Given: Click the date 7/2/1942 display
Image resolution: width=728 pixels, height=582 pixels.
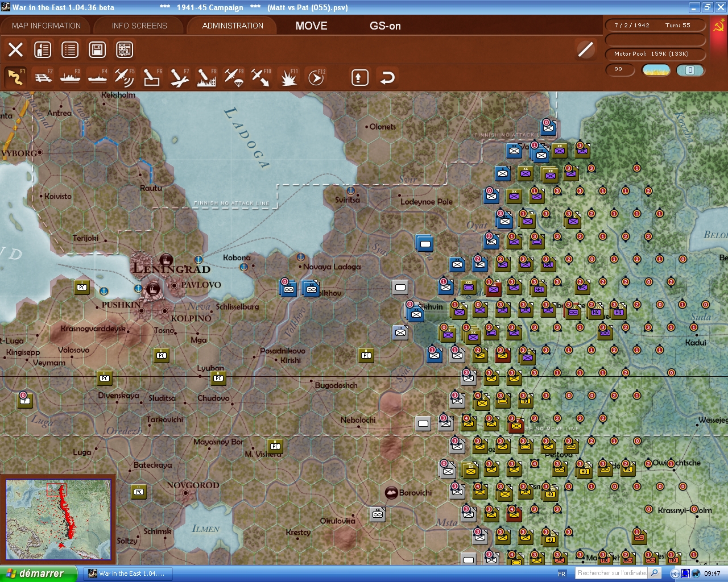Looking at the screenshot, I should (632, 25).
